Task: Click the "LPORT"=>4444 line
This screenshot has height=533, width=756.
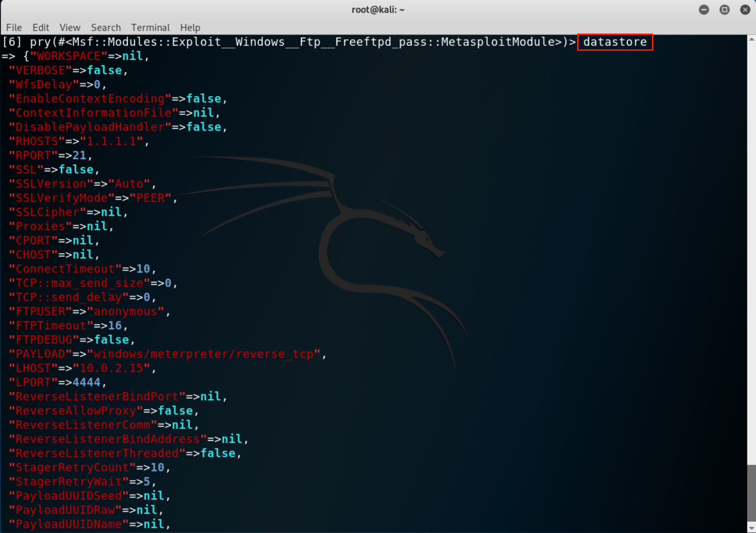Action: (58, 382)
